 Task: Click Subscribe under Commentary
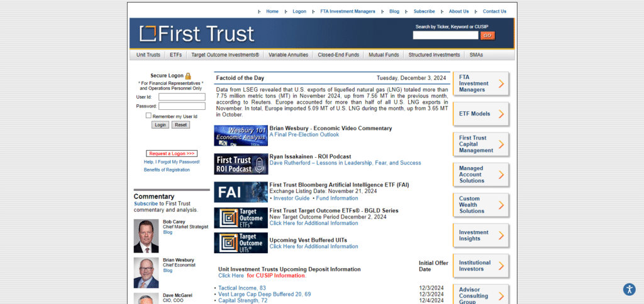tap(146, 204)
